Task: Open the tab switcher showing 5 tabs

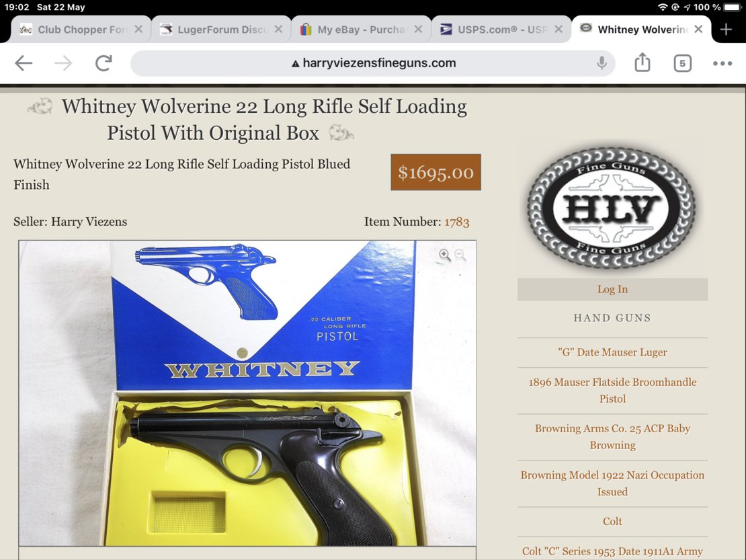Action: (682, 63)
